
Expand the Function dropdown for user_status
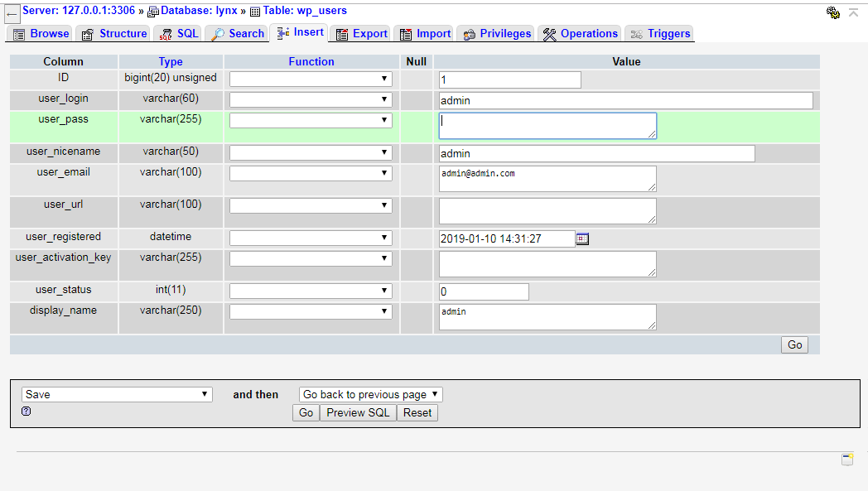point(311,291)
